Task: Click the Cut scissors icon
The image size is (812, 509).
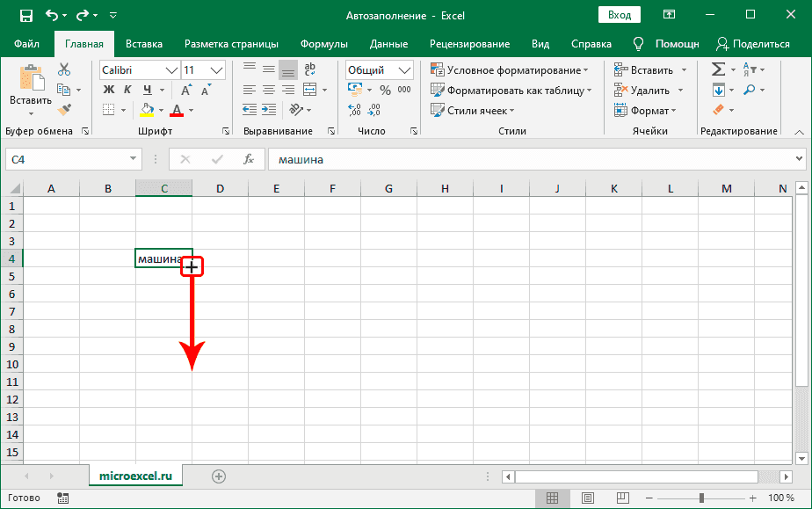Action: click(x=64, y=69)
